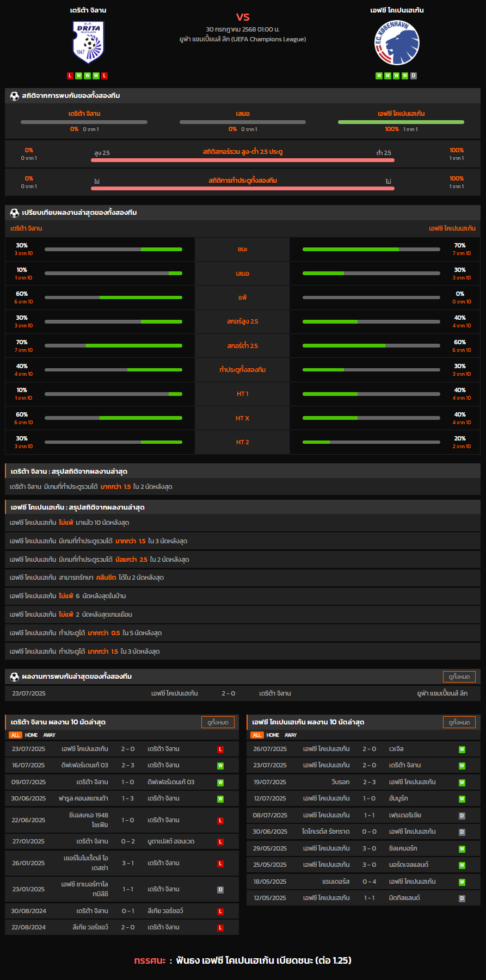Select the ALL tab in Drita's last 10 matches
The width and height of the screenshot is (486, 980).
click(x=15, y=735)
